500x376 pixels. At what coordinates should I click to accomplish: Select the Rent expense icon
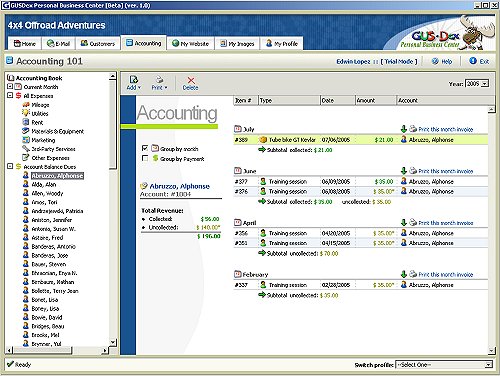26,122
